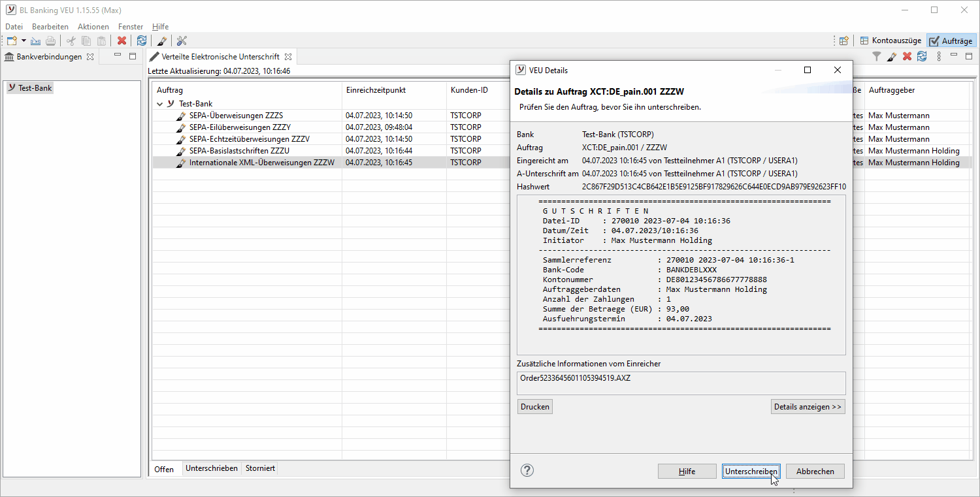Click the red X delete icon in main toolbar

(x=122, y=40)
